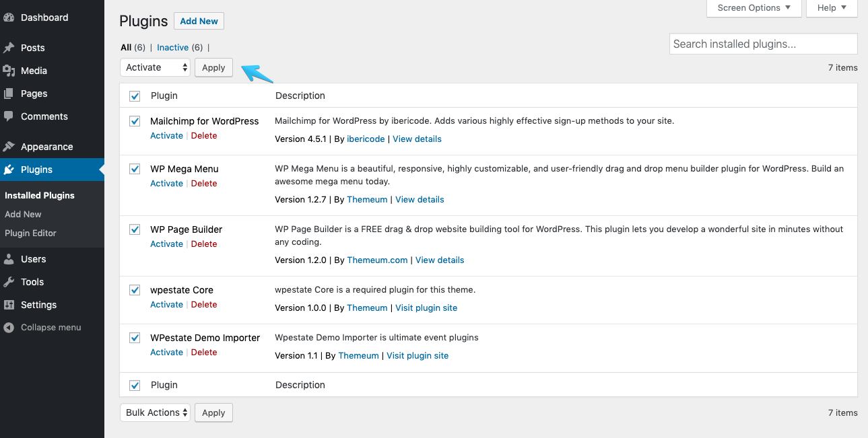Image resolution: width=868 pixels, height=438 pixels.
Task: Activate the Mailchimp for WordPress plugin
Action: [x=166, y=136]
